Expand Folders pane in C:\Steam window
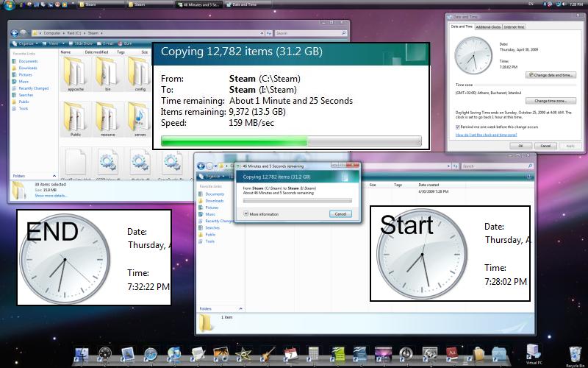588x368 pixels. click(x=54, y=176)
